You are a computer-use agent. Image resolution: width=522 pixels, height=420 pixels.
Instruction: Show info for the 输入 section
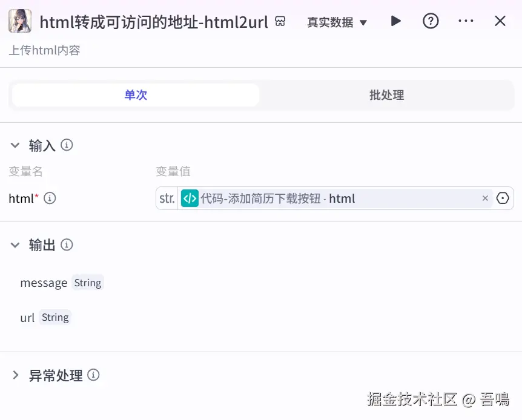click(67, 145)
